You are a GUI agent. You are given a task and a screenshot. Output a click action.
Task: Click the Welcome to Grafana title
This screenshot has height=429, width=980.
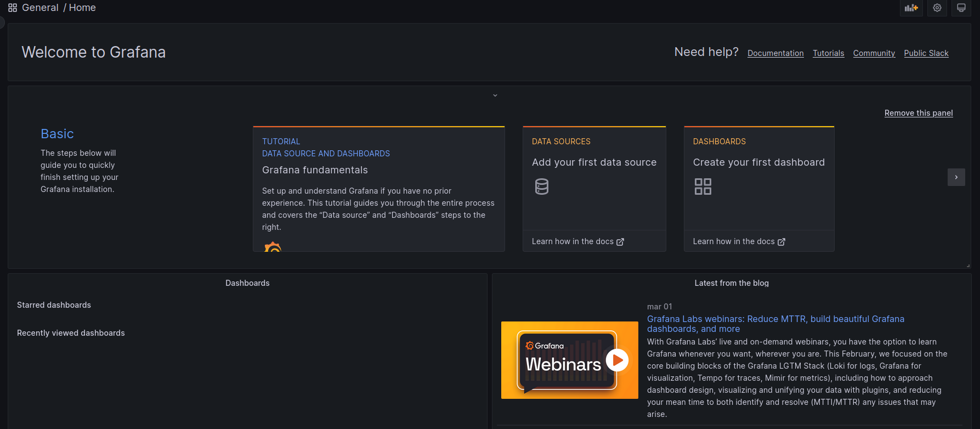point(93,52)
